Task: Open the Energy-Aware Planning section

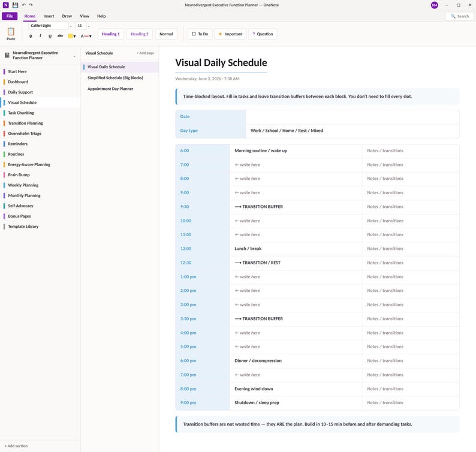Action: point(40,164)
